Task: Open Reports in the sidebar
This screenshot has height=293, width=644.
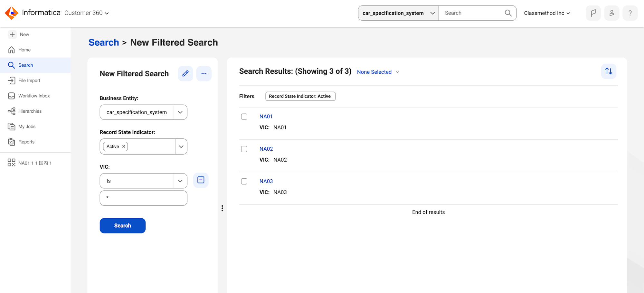Action: 26,142
